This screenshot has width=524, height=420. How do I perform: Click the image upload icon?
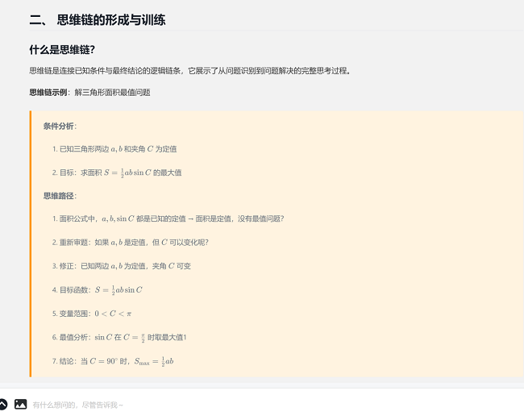coord(20,405)
